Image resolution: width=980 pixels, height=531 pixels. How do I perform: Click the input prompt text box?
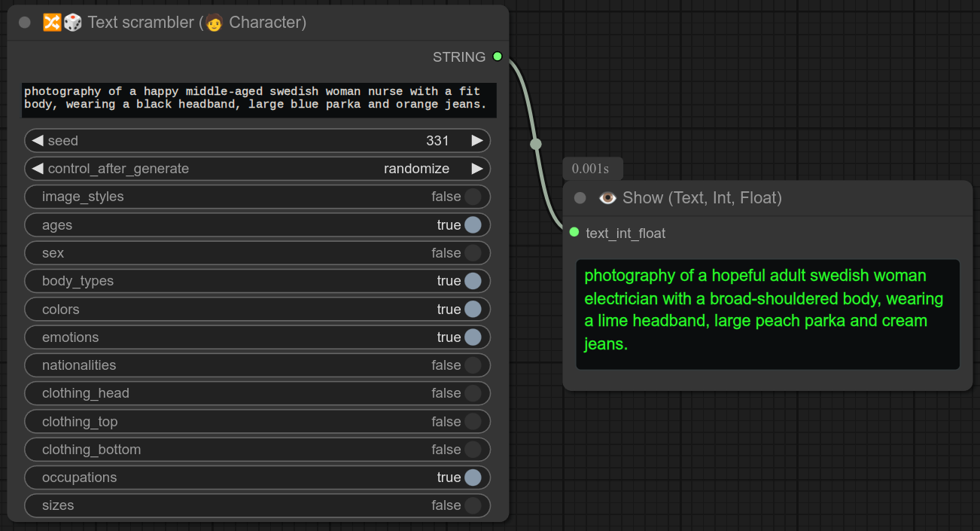pos(259,99)
